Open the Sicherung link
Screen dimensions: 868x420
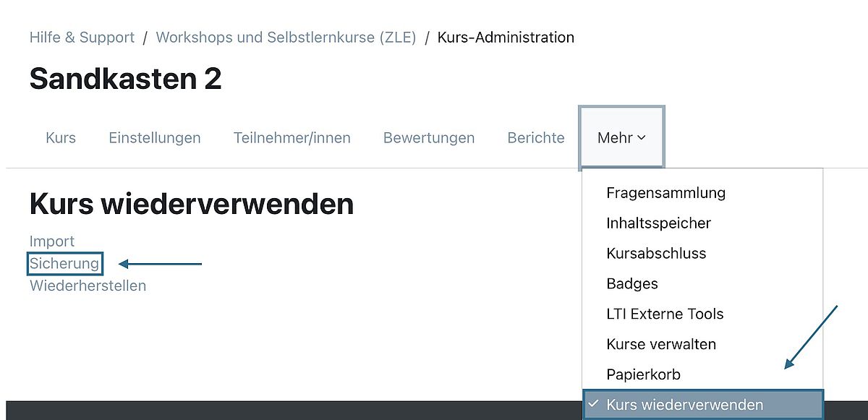pos(64,264)
